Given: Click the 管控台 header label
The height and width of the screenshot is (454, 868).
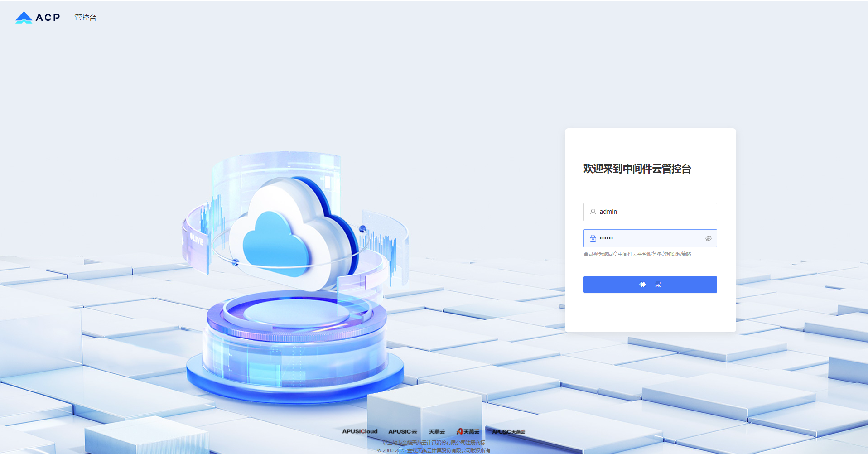Looking at the screenshot, I should tap(85, 17).
